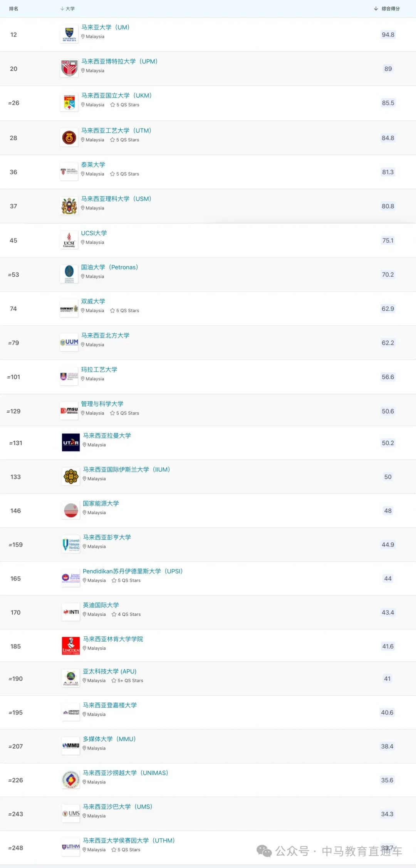Viewport: 416px width, 868px height.
Task: Open 马来亚大学 (UM) link
Action: click(105, 27)
